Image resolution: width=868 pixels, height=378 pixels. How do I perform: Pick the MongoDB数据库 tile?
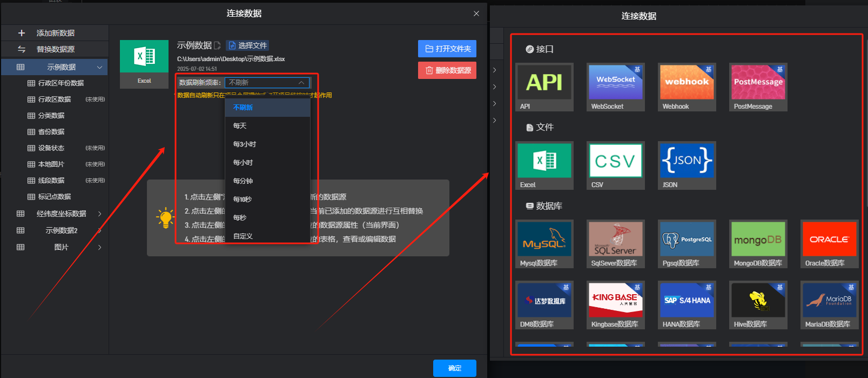(758, 244)
